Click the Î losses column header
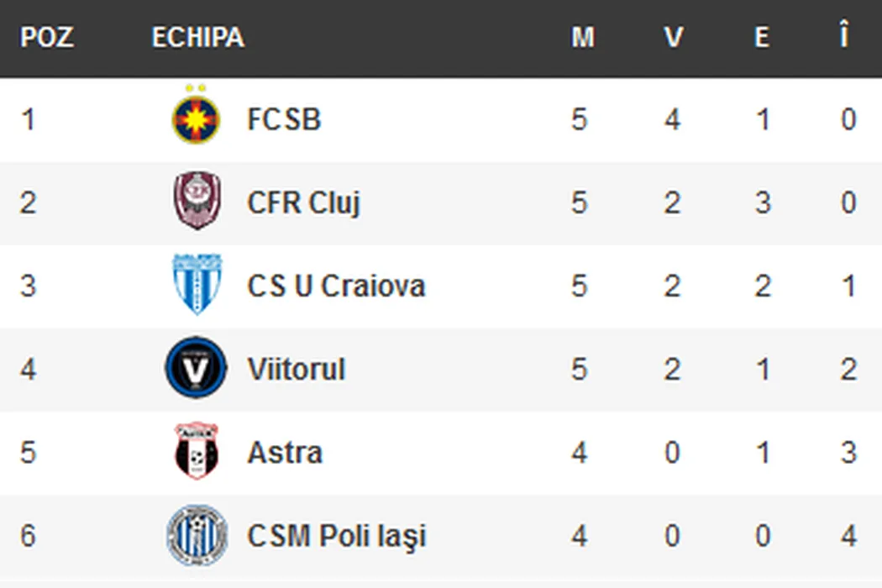882x588 pixels. [844, 38]
